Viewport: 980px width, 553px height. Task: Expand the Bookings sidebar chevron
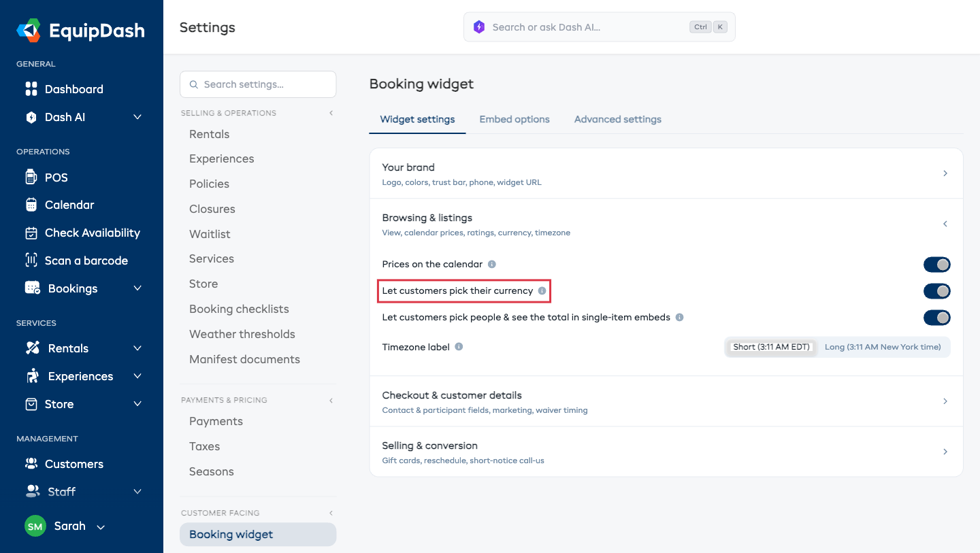coord(137,288)
